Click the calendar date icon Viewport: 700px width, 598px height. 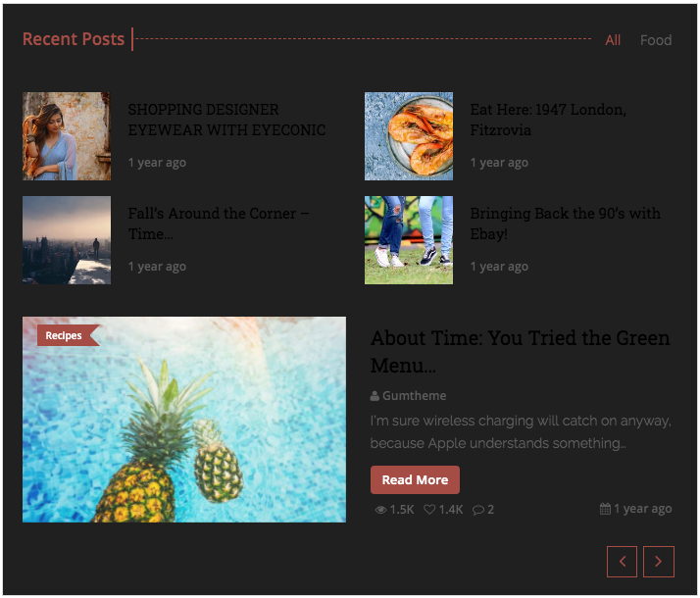605,508
